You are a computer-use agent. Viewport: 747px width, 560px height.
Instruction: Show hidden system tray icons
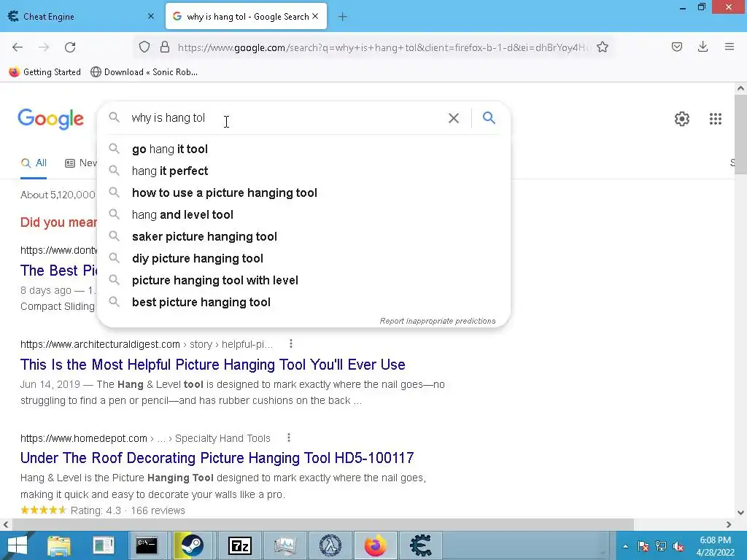625,546
